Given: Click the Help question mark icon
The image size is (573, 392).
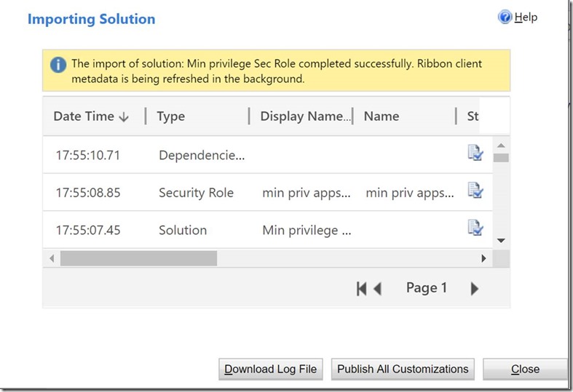Looking at the screenshot, I should pyautogui.click(x=505, y=17).
